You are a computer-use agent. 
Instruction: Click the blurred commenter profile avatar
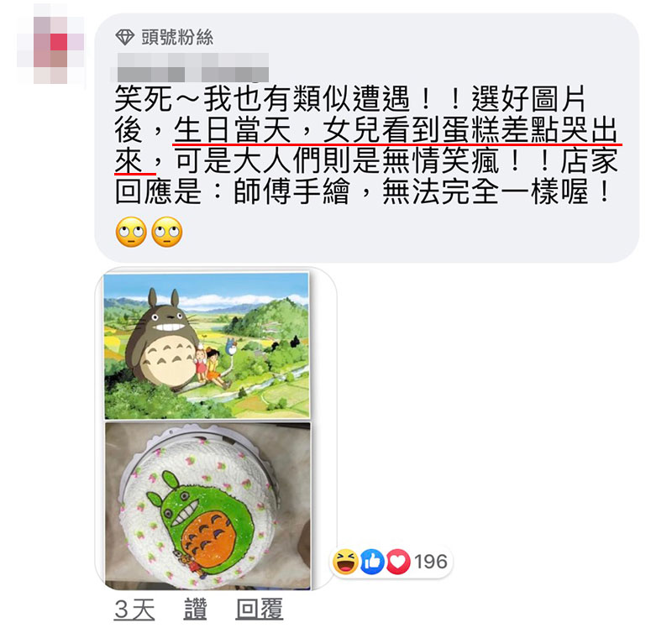click(50, 44)
